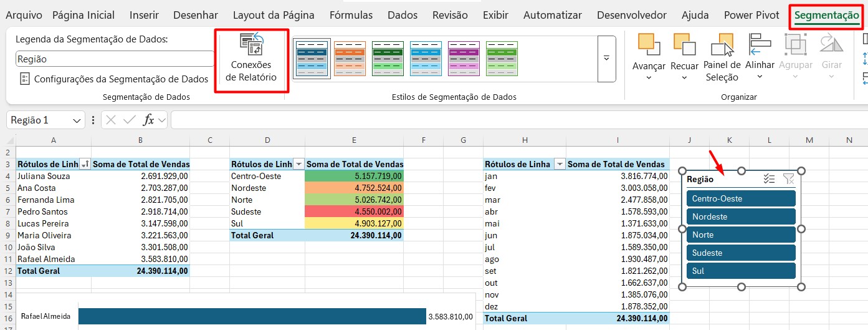Open the Girar dropdown arrow
This screenshot has height=330, width=868.
tap(831, 77)
